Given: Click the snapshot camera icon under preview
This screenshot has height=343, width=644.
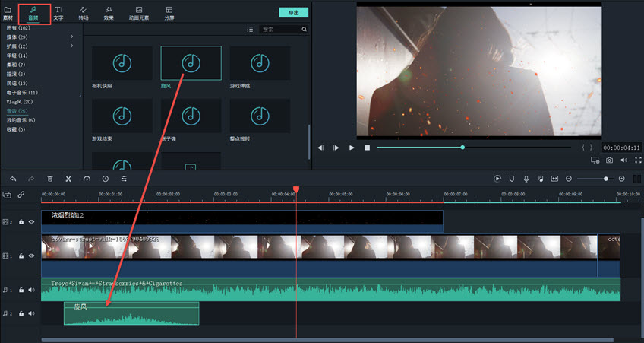Looking at the screenshot, I should tap(609, 160).
